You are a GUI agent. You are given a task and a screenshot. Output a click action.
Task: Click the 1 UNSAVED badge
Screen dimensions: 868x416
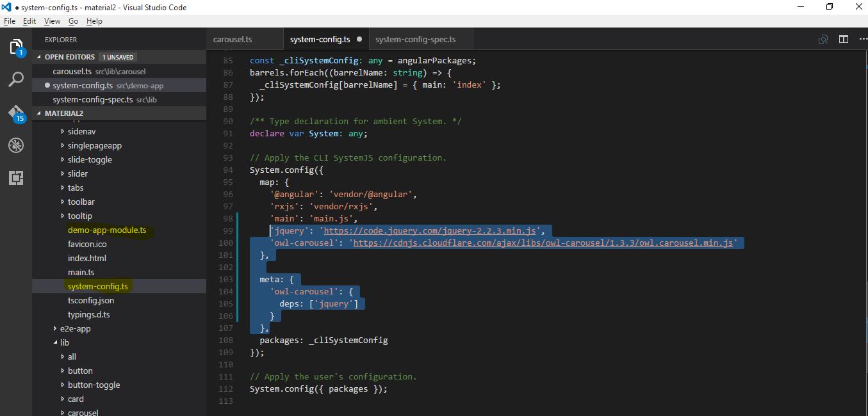click(x=117, y=57)
